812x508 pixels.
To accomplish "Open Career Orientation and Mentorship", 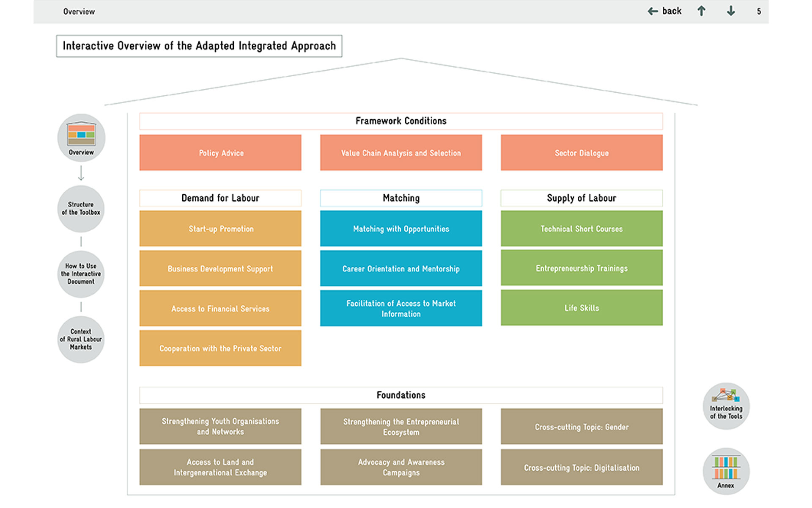I will point(401,268).
